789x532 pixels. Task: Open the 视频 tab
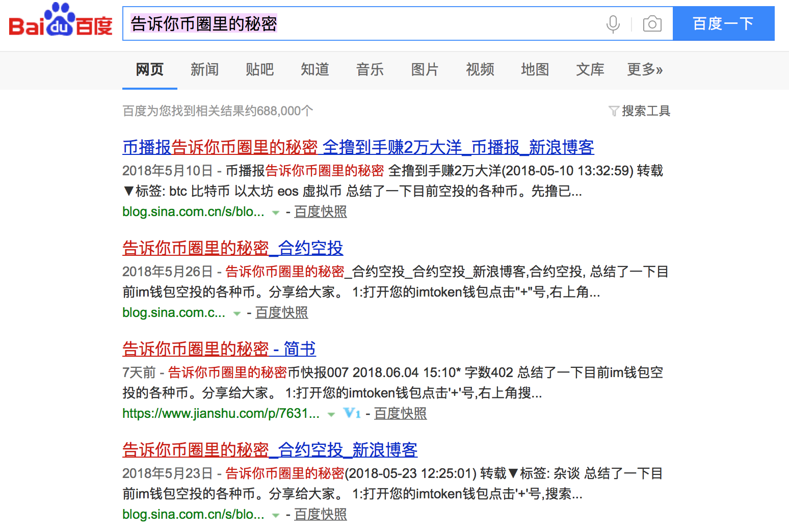click(x=480, y=69)
